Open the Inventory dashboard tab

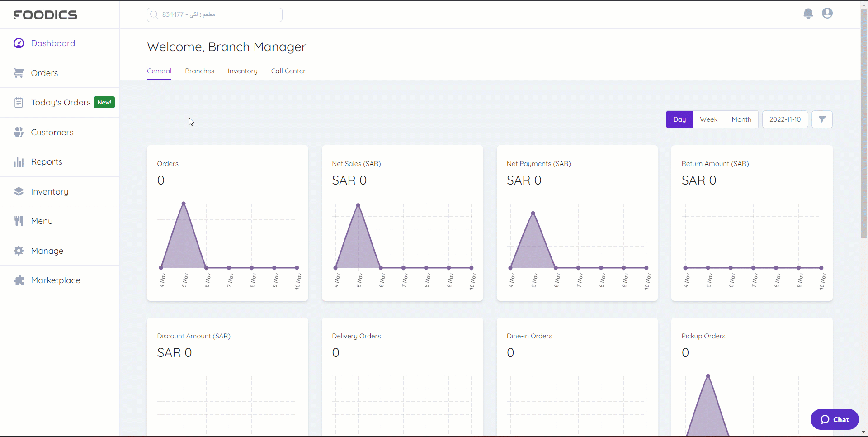(242, 71)
